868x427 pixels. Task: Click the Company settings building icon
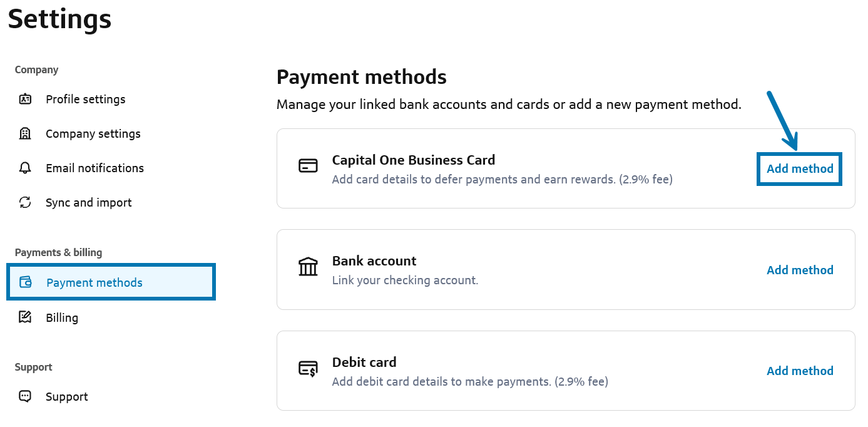click(x=25, y=134)
